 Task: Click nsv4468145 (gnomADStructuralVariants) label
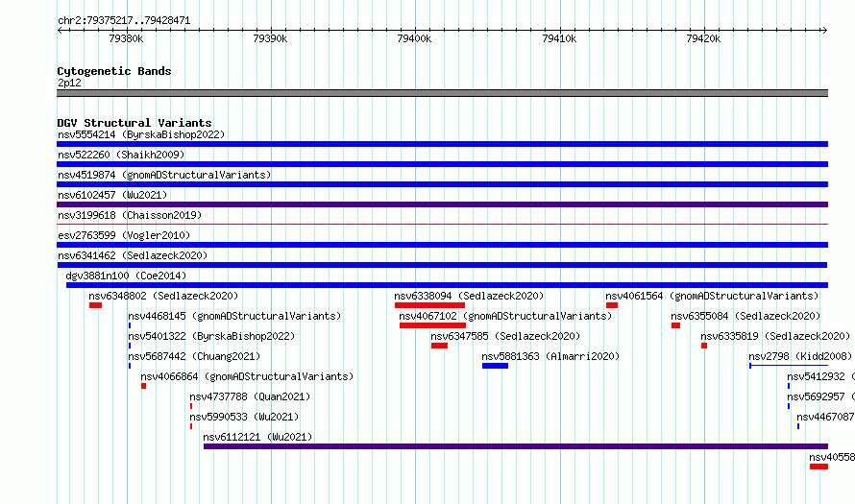pos(234,316)
